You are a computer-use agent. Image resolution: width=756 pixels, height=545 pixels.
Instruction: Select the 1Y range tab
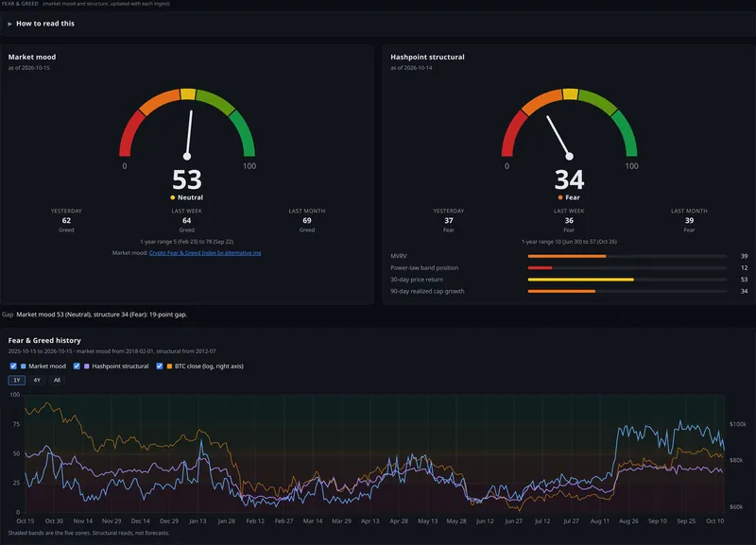(17, 381)
